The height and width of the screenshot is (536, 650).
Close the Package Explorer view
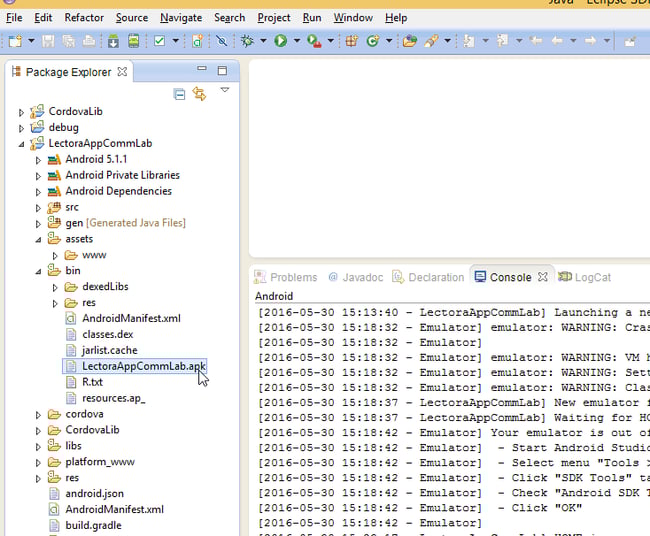pos(122,72)
